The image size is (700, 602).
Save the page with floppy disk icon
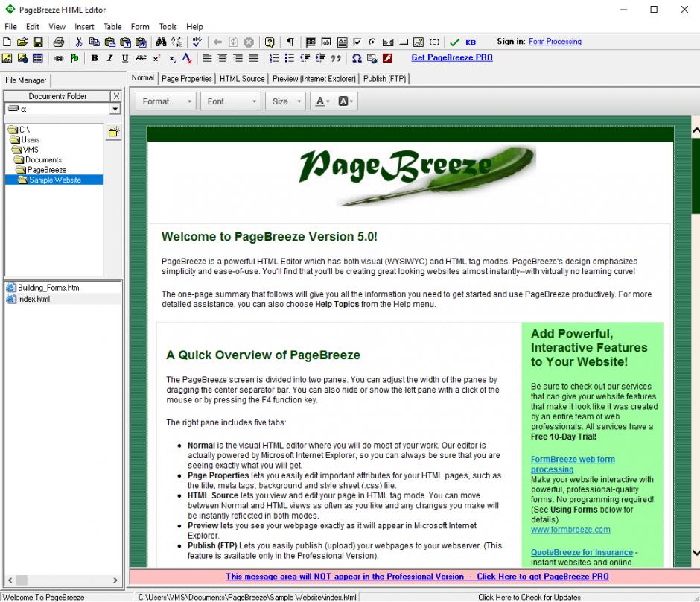coord(38,42)
